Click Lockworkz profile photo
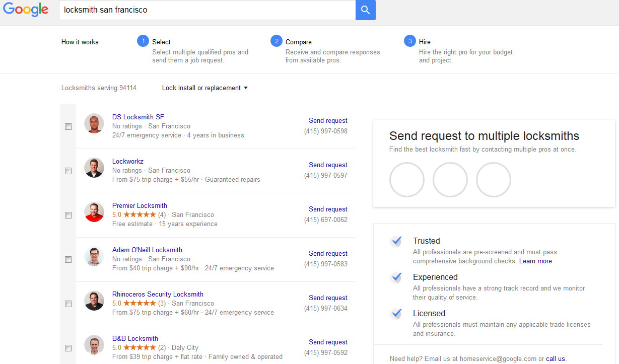Image resolution: width=619 pixels, height=364 pixels. click(x=94, y=168)
